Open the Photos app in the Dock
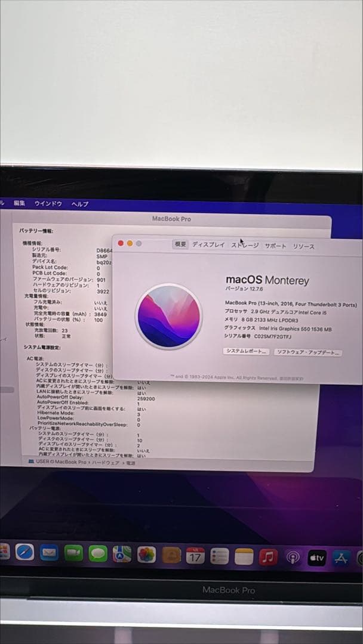Viewport: 363px width, 644px height. (x=146, y=555)
